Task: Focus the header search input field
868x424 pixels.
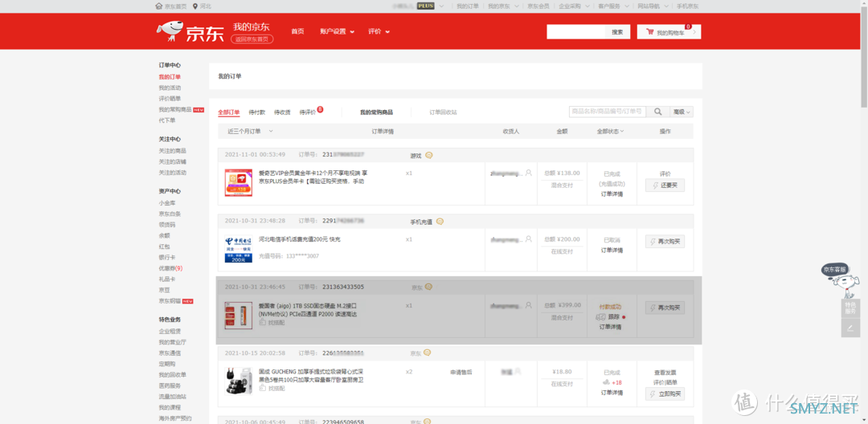Action: click(x=575, y=32)
